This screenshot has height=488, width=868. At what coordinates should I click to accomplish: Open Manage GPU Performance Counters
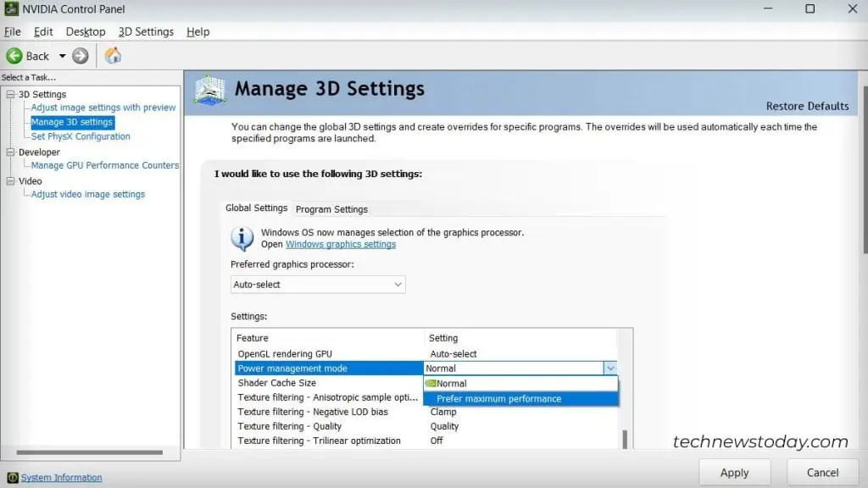104,165
